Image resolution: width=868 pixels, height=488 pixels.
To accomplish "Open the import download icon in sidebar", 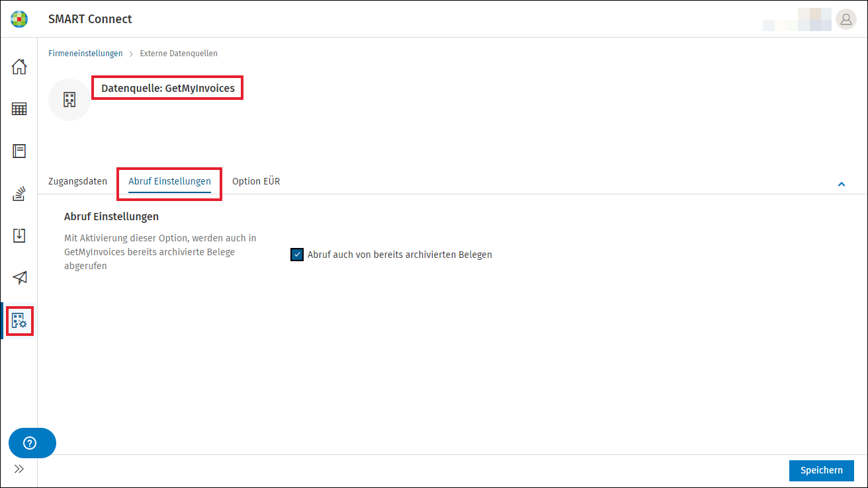I will (x=19, y=235).
